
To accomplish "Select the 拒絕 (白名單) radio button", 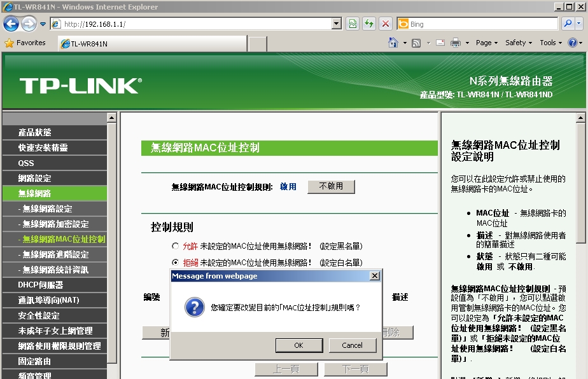I will (175, 263).
